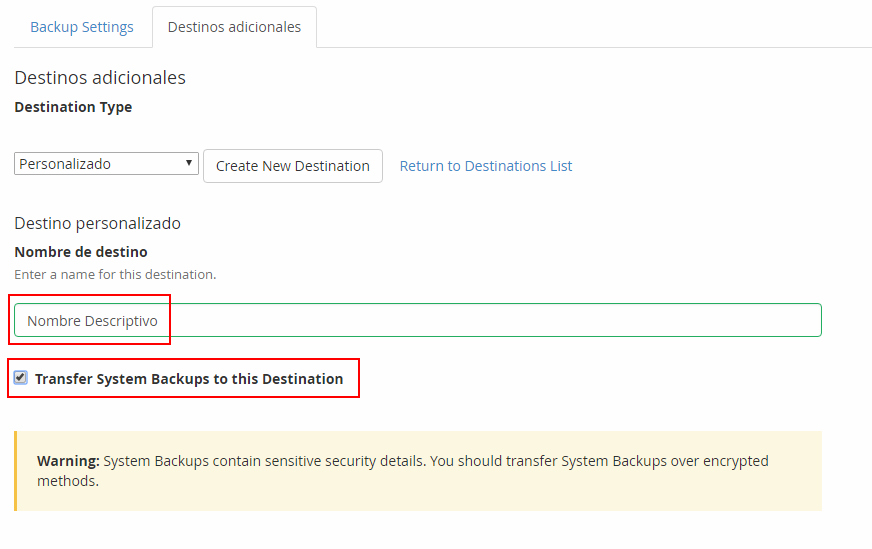The height and width of the screenshot is (549, 872).
Task: Select the Destinos adicionales tab
Action: [x=234, y=27]
